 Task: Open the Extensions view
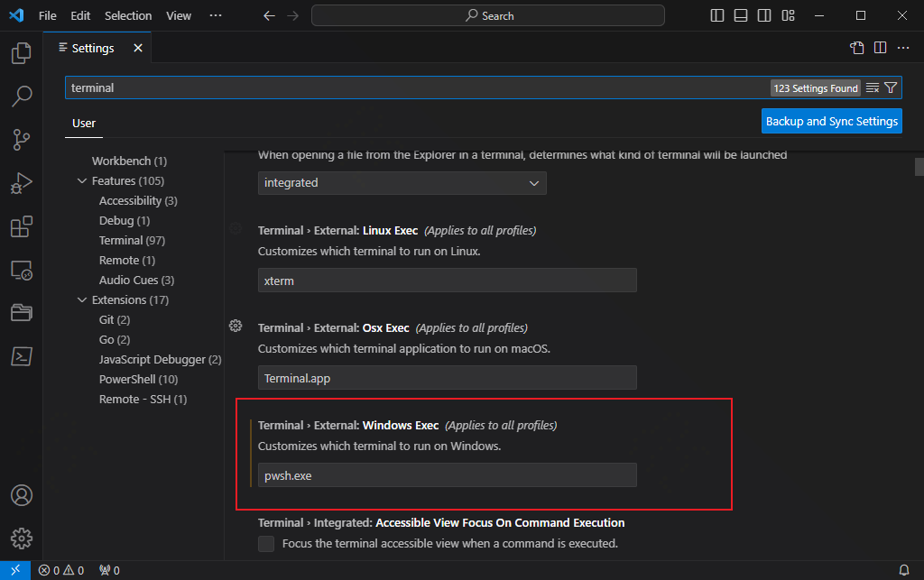click(x=22, y=226)
